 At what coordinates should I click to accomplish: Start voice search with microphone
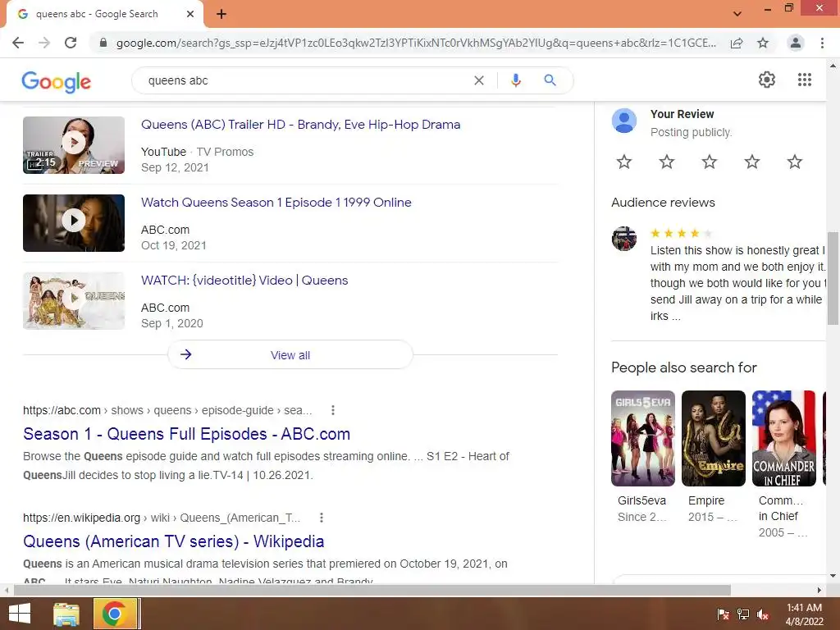click(515, 80)
